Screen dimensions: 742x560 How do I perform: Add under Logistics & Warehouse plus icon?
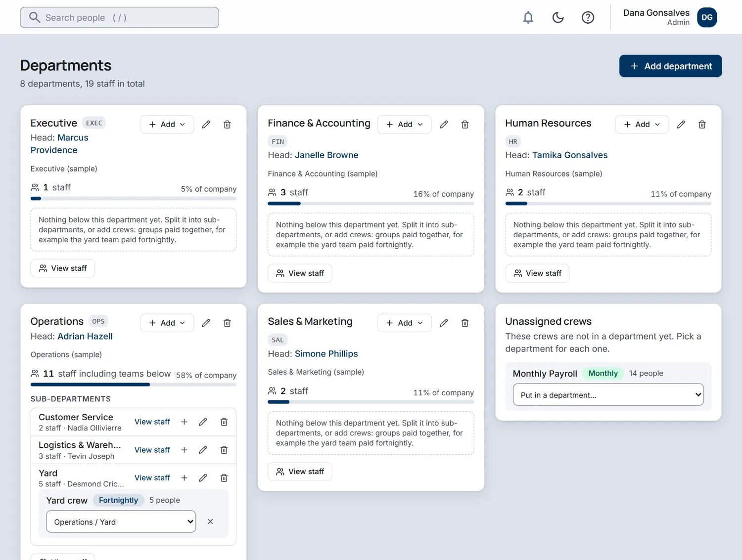[x=184, y=450]
